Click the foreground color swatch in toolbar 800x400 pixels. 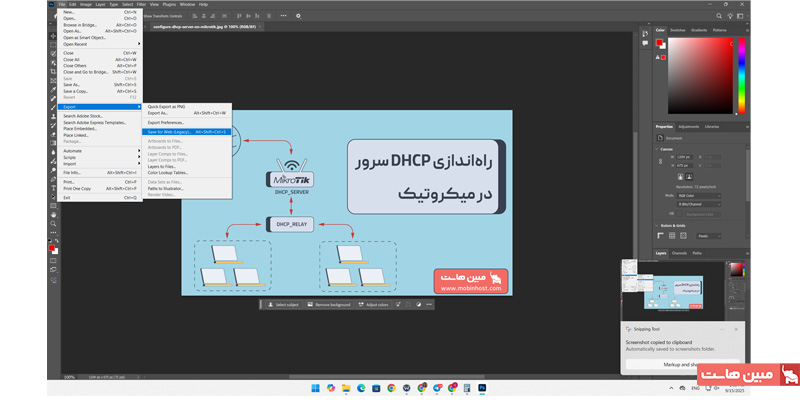pos(52,248)
